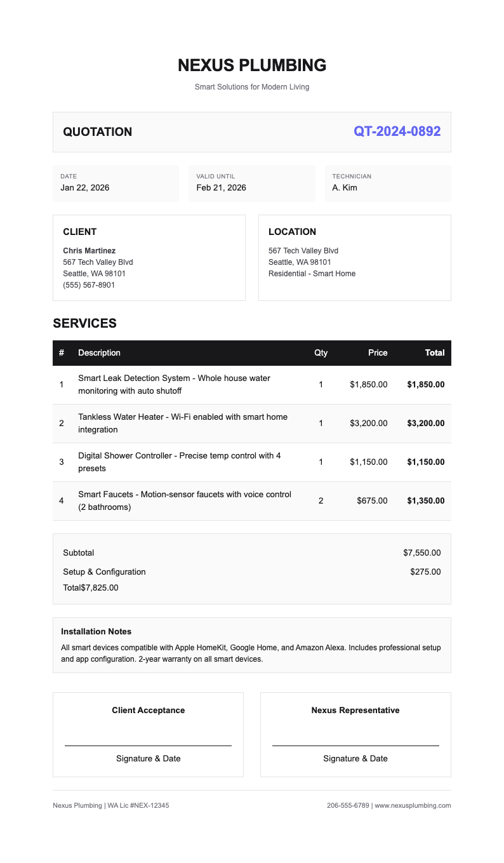Select the Smart Leak Detection System row description

coord(175,384)
